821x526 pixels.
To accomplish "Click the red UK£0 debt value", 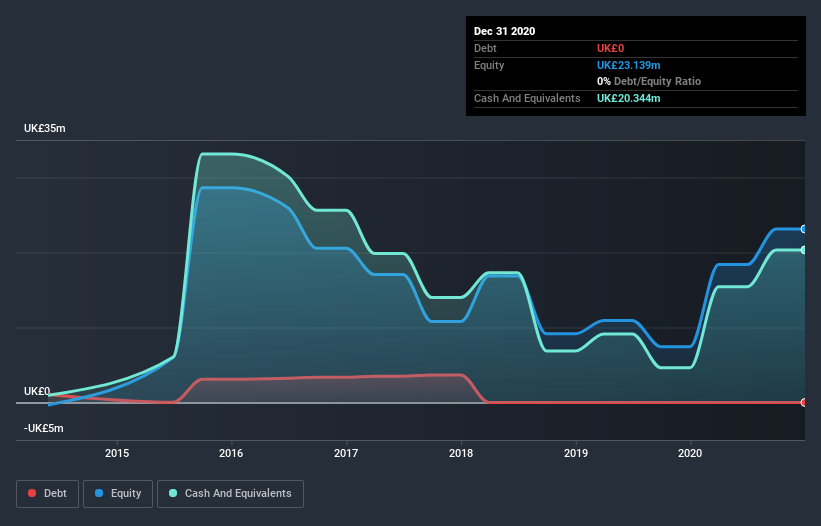I will pos(611,48).
